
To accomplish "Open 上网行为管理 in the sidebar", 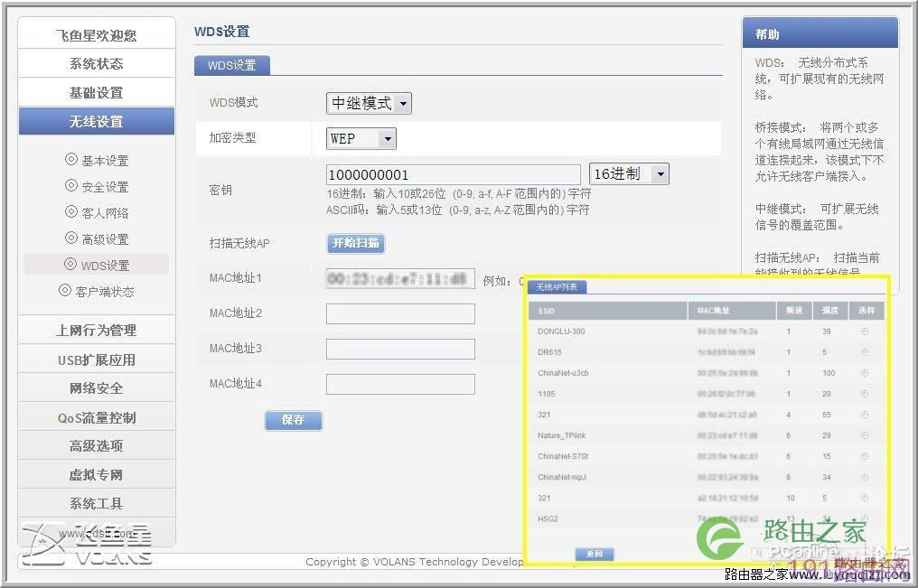I will (97, 330).
